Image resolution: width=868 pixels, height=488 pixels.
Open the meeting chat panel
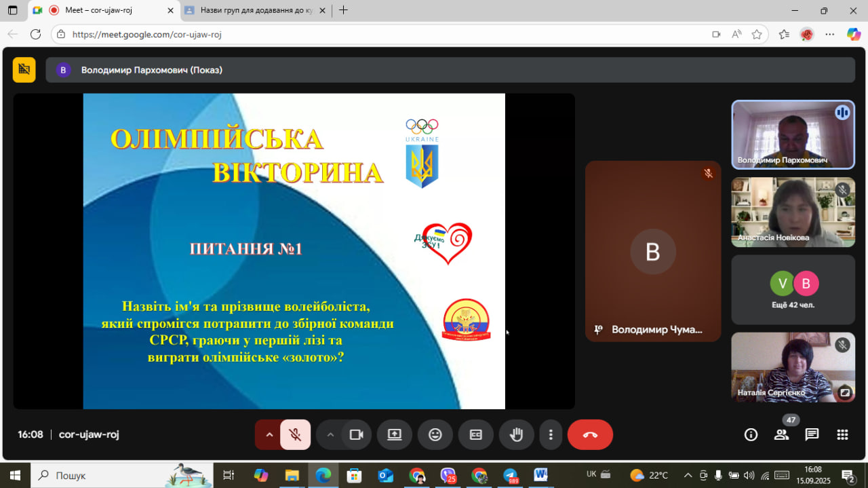pyautogui.click(x=812, y=435)
